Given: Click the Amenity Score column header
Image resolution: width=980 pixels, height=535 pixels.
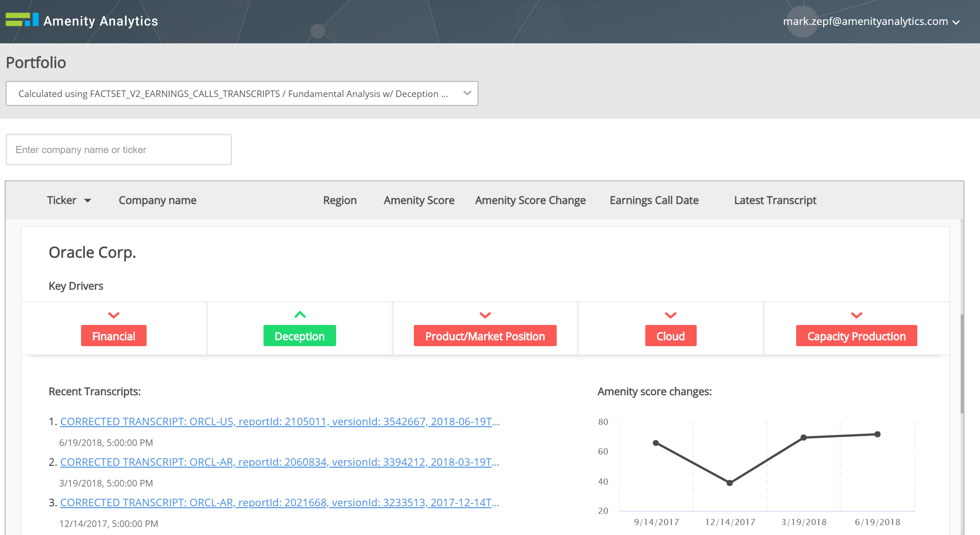Looking at the screenshot, I should [x=419, y=200].
